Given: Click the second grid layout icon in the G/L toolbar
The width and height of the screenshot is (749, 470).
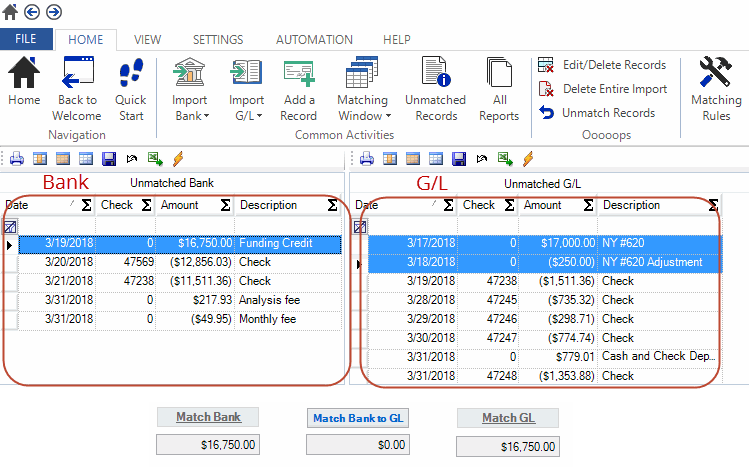Looking at the screenshot, I should pyautogui.click(x=413, y=159).
